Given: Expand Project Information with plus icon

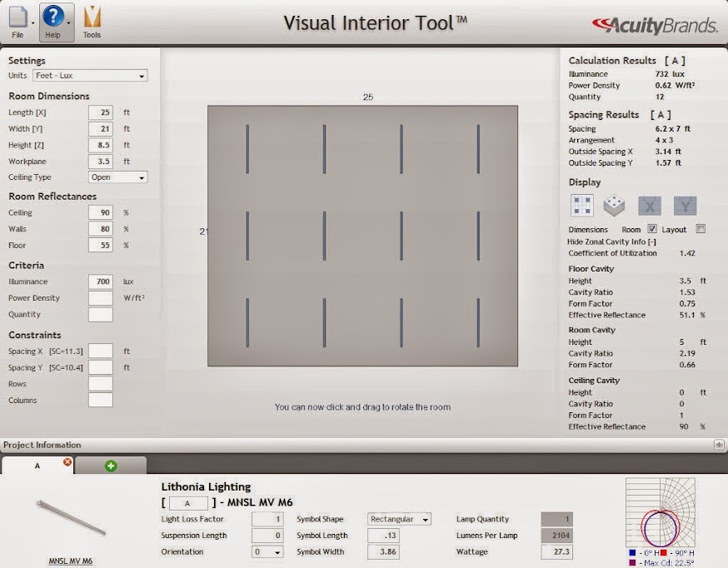Looking at the screenshot, I should 719,445.
